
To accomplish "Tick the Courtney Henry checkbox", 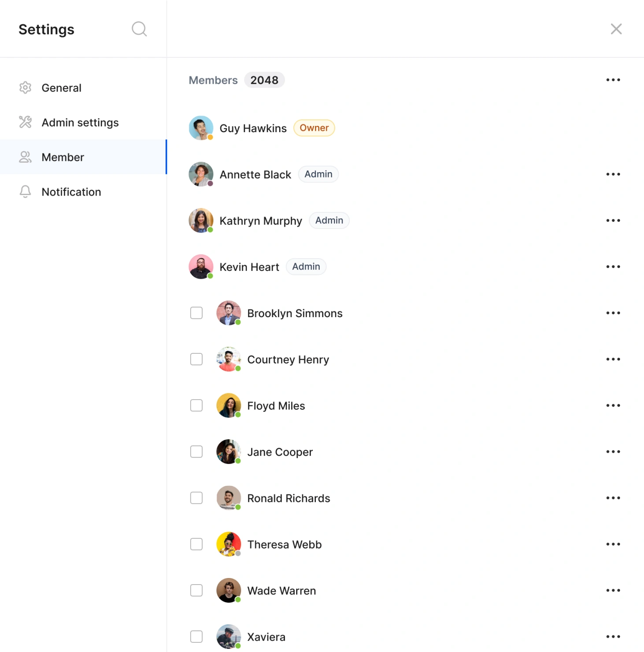I will coord(196,359).
